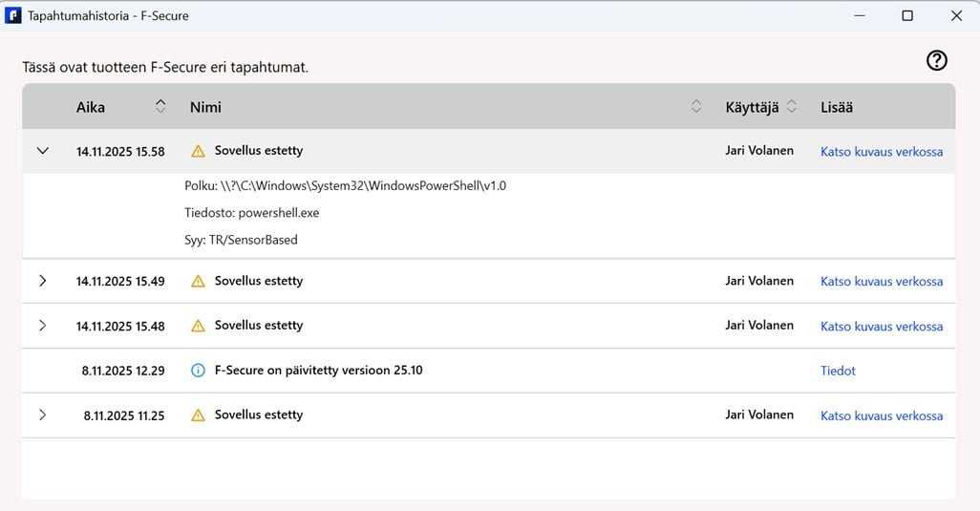Click Jari Volanen in the 15.58 row
Image resolution: width=980 pixels, height=511 pixels.
[759, 151]
